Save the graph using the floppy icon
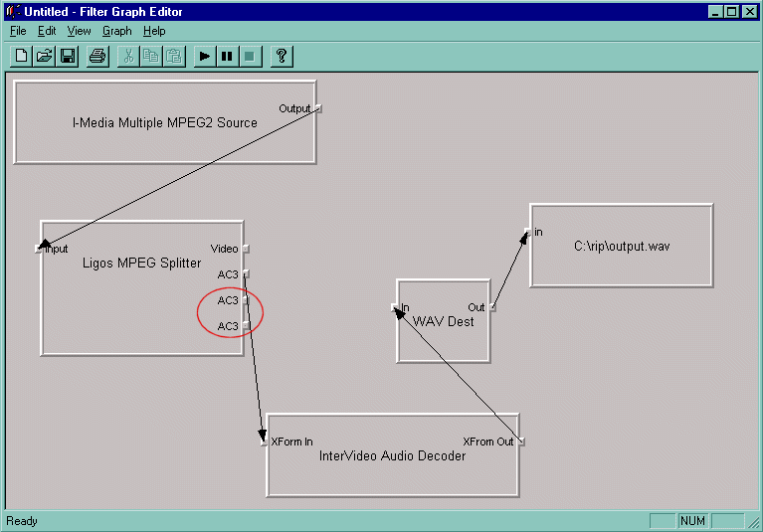Viewport: 763px width, 532px height. pyautogui.click(x=68, y=57)
